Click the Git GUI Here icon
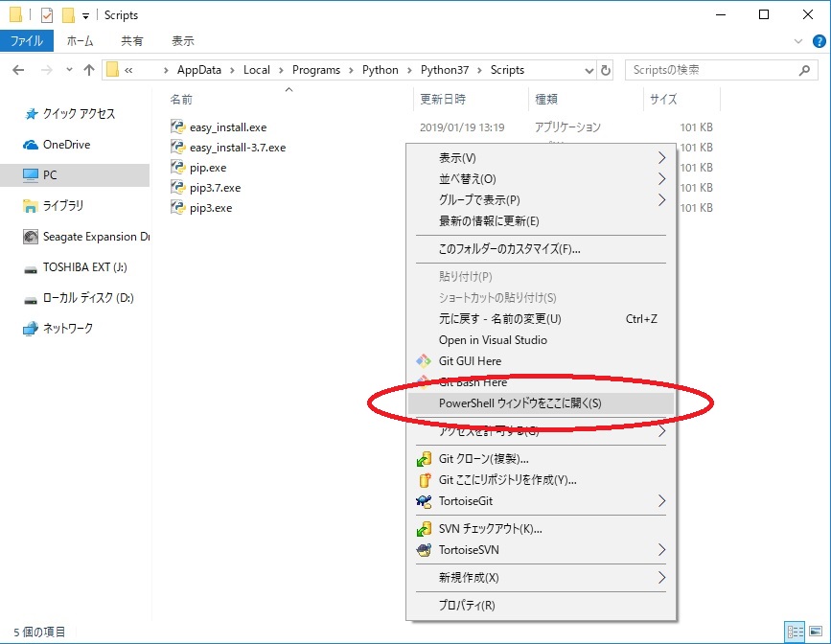831x644 pixels. point(424,361)
